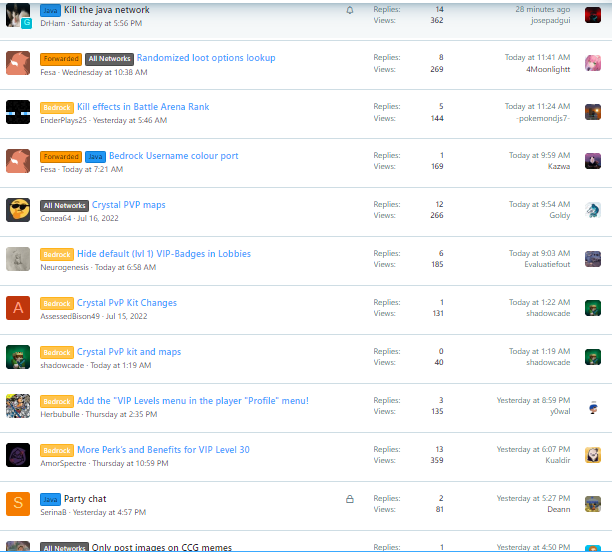Open Evaluatiefout's last-poster avatar

[592, 259]
